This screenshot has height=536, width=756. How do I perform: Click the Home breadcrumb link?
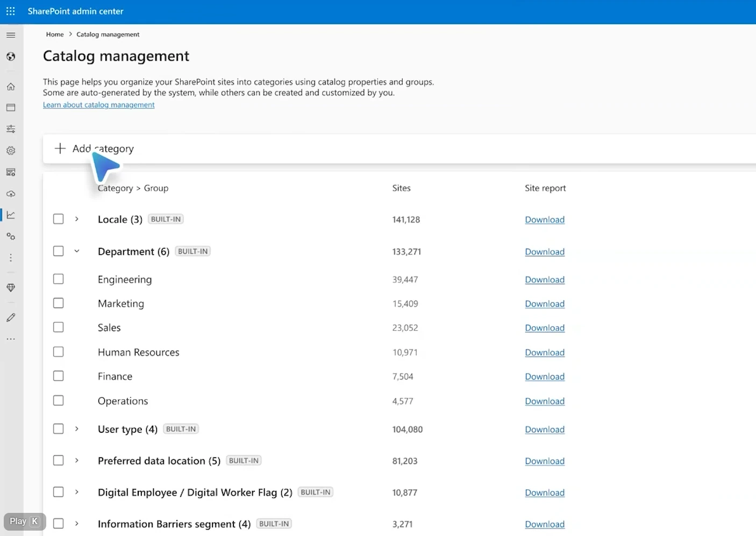click(x=55, y=34)
